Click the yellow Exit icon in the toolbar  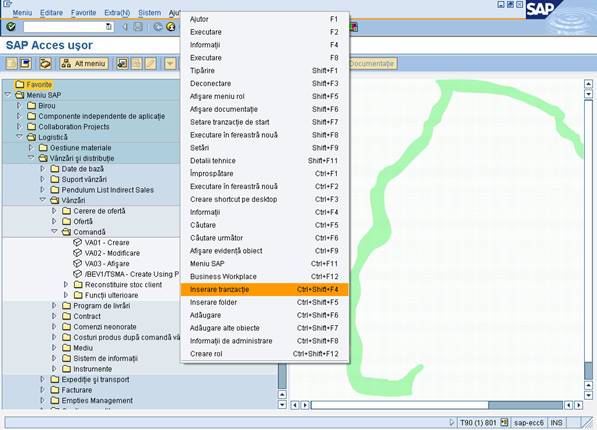[x=171, y=27]
